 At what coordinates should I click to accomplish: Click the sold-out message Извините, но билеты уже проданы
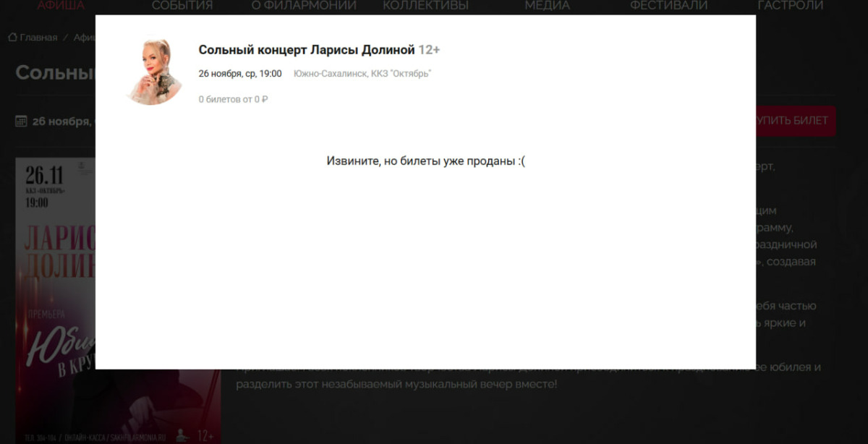pos(425,161)
